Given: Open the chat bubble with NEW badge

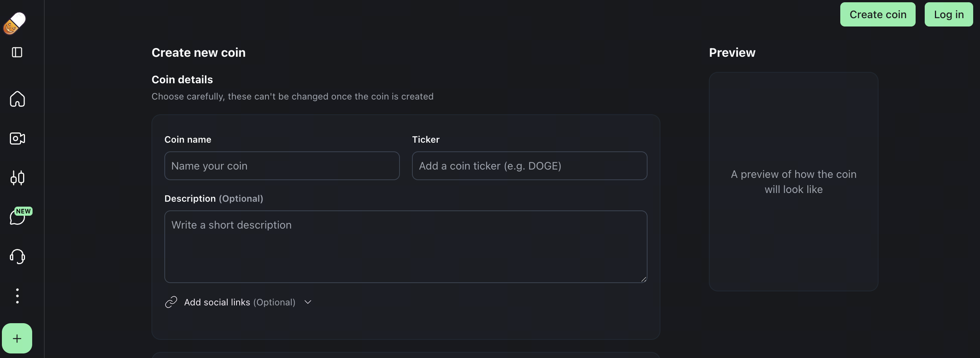Looking at the screenshot, I should (17, 217).
